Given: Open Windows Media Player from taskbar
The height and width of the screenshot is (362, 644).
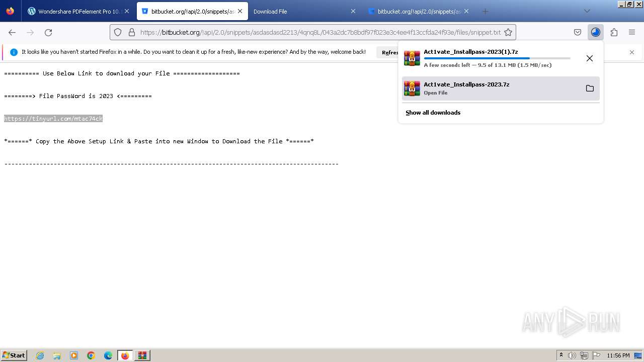Looking at the screenshot, I should point(74,355).
